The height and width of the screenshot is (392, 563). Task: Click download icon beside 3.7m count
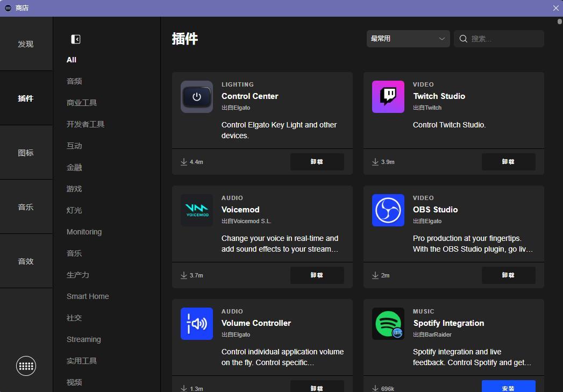[x=184, y=275]
